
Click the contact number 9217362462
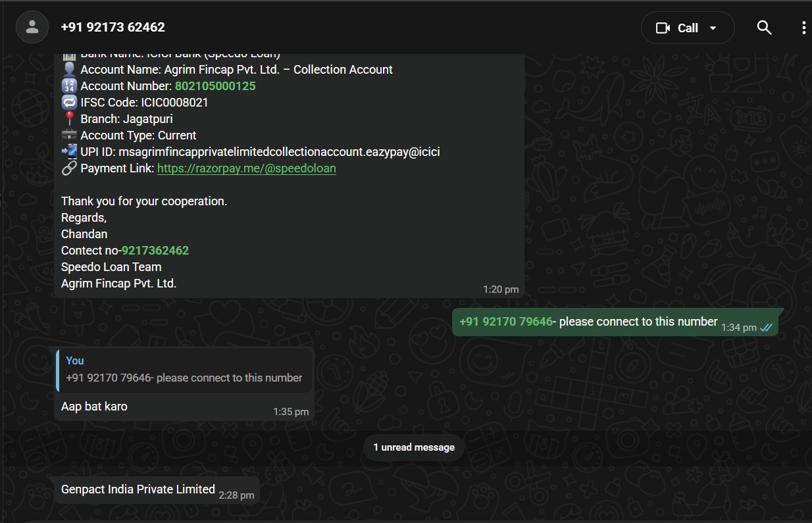(x=155, y=251)
